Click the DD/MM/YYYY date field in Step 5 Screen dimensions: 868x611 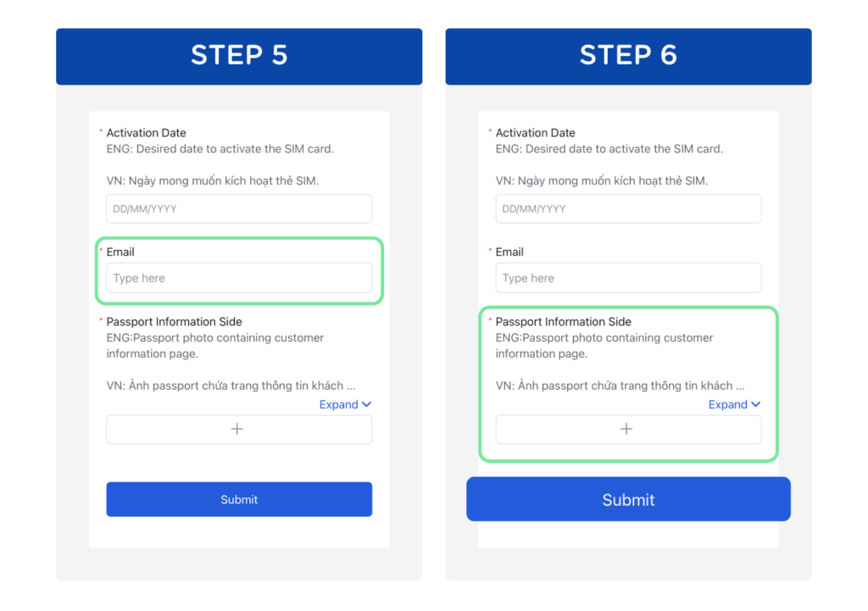[x=239, y=208]
